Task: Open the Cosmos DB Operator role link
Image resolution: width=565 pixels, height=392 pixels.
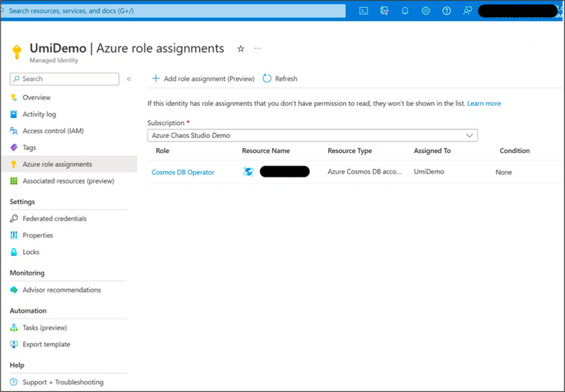Action: pyautogui.click(x=183, y=172)
